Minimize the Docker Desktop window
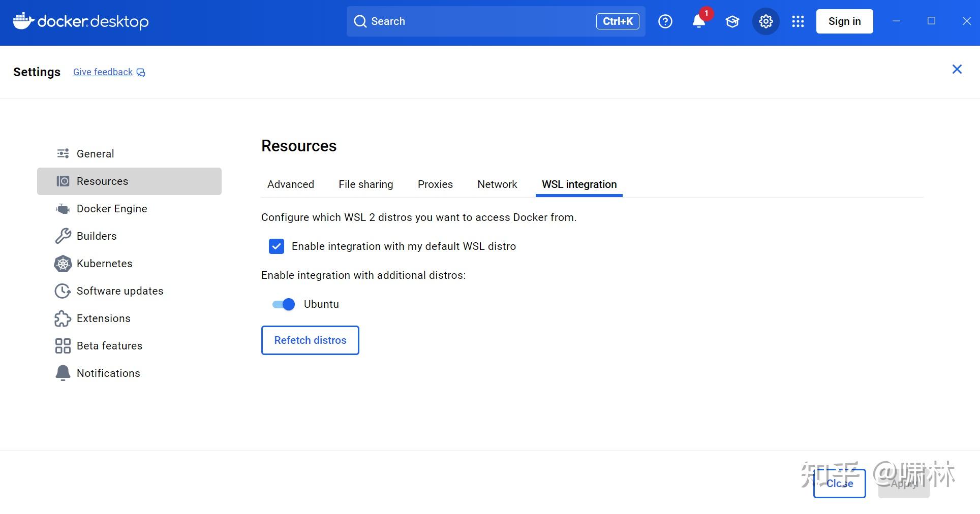This screenshot has width=980, height=514. click(897, 21)
